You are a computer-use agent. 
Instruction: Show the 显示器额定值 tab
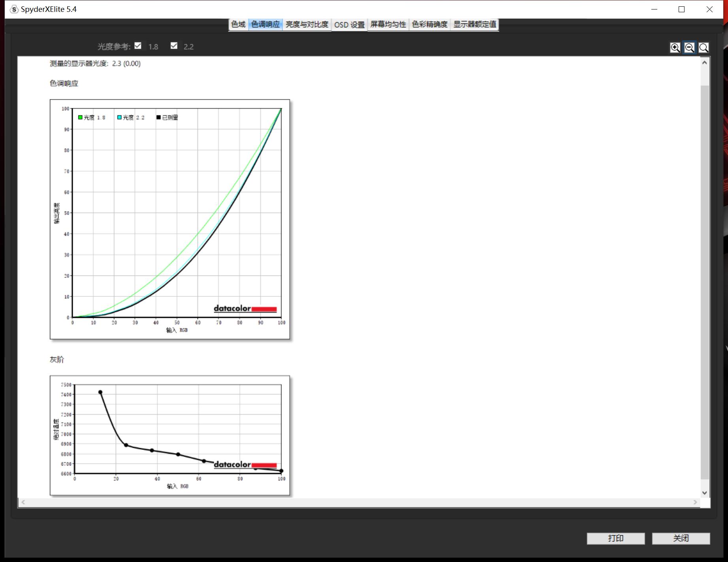(475, 25)
